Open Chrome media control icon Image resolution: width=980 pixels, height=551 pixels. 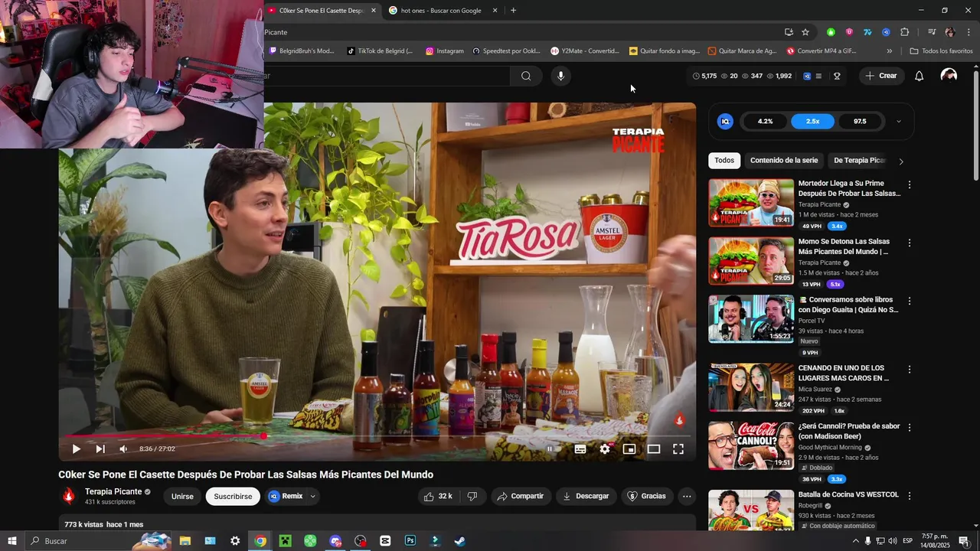[932, 32]
